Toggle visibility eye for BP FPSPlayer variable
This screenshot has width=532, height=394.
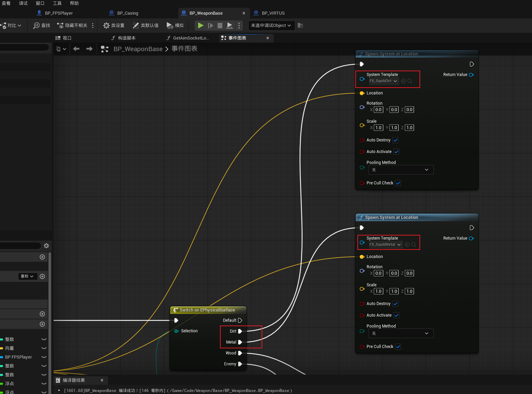[44, 357]
